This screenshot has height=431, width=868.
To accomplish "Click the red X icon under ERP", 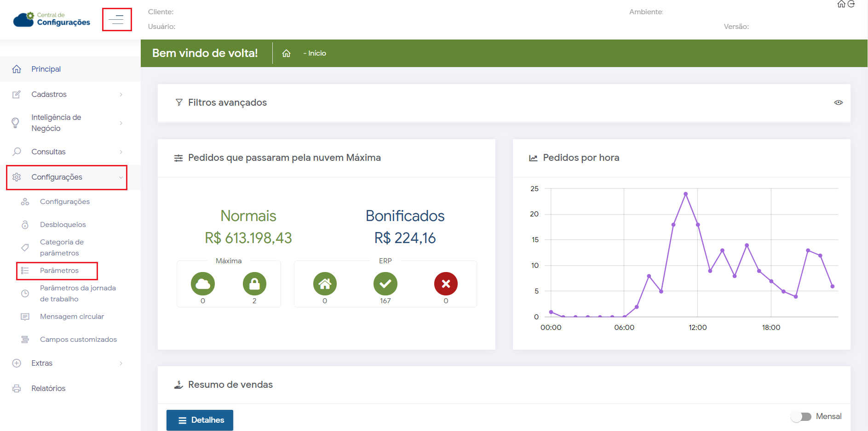I will coord(446,284).
